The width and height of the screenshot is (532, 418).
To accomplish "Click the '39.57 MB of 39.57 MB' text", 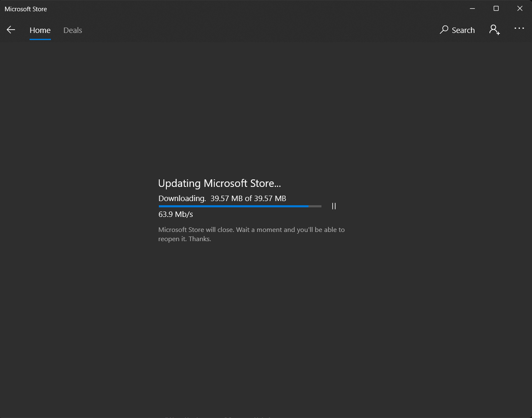I will pyautogui.click(x=248, y=199).
